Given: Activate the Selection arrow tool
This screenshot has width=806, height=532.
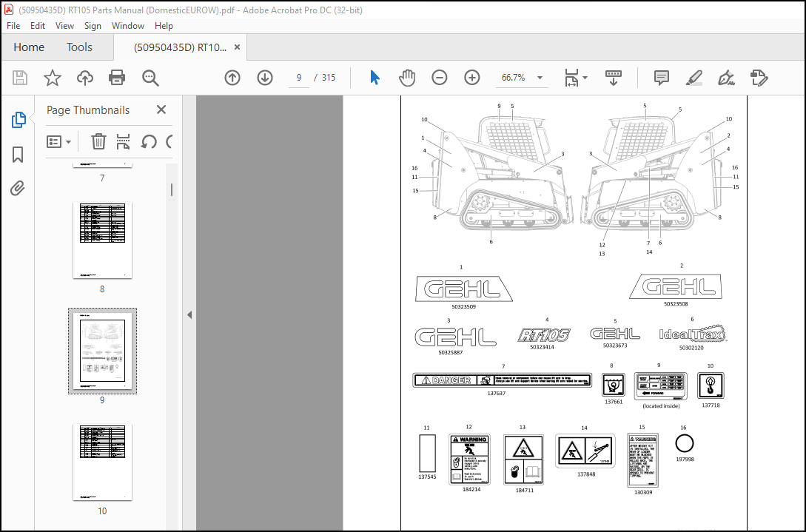Looking at the screenshot, I should click(x=375, y=78).
